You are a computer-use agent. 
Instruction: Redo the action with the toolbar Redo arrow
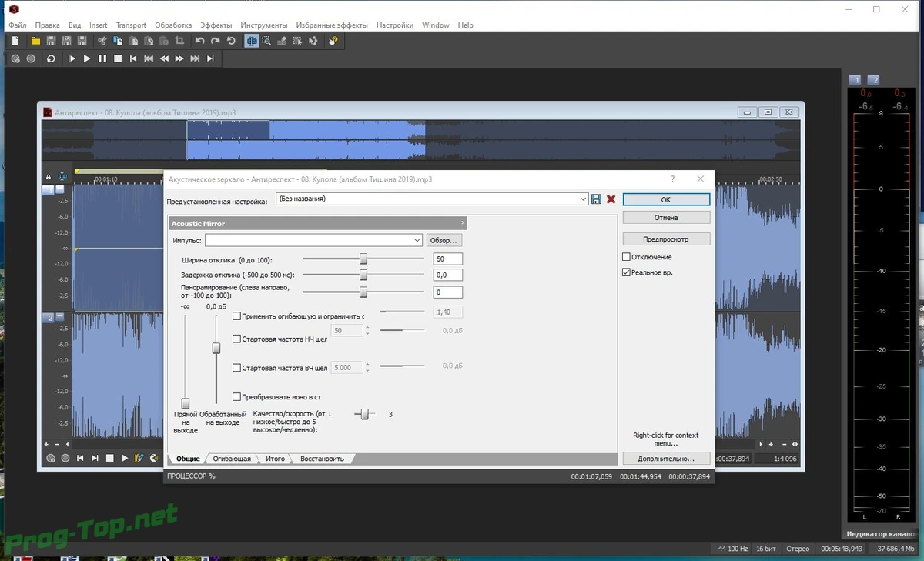[x=216, y=41]
